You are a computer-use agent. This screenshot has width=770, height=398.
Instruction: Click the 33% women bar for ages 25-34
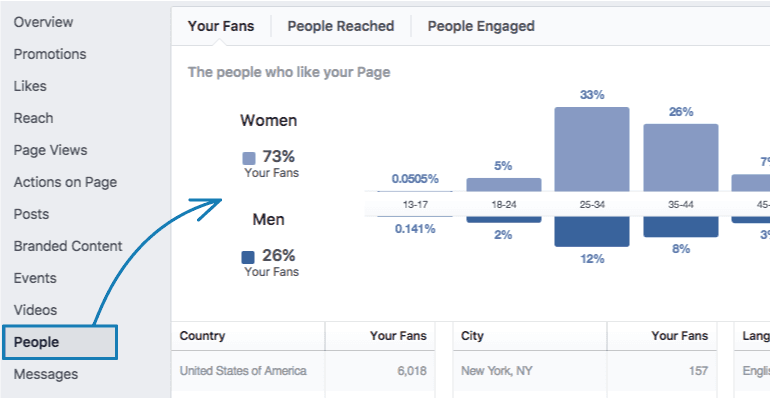[592, 149]
